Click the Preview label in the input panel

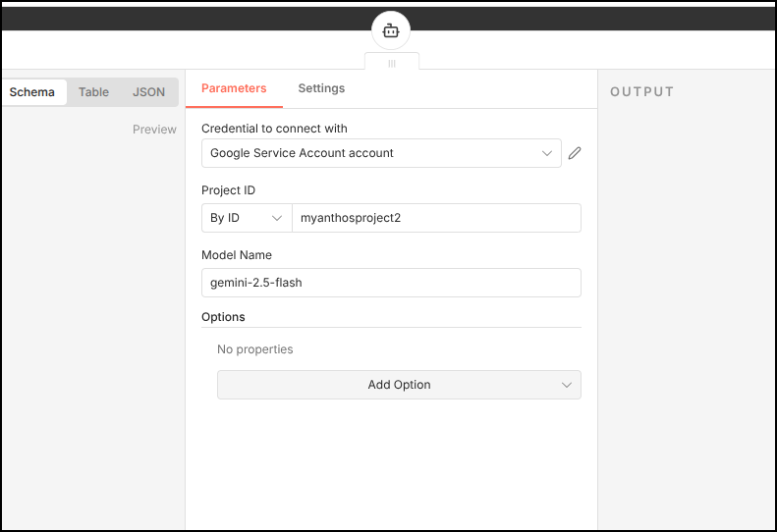point(154,130)
